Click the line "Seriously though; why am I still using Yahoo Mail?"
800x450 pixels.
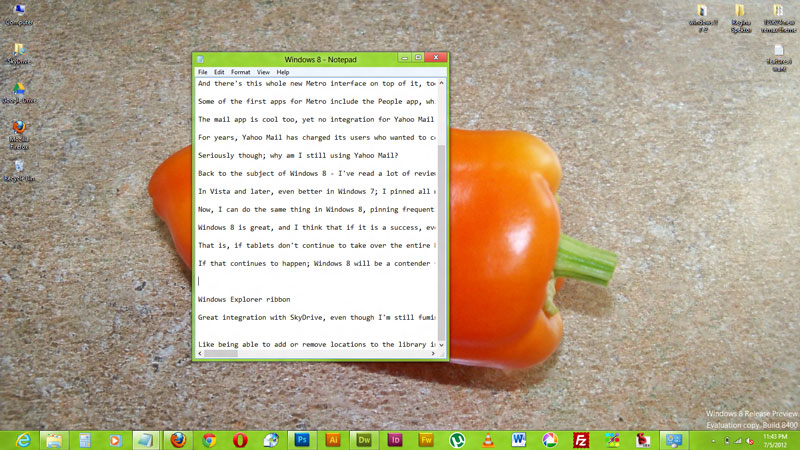coord(298,156)
